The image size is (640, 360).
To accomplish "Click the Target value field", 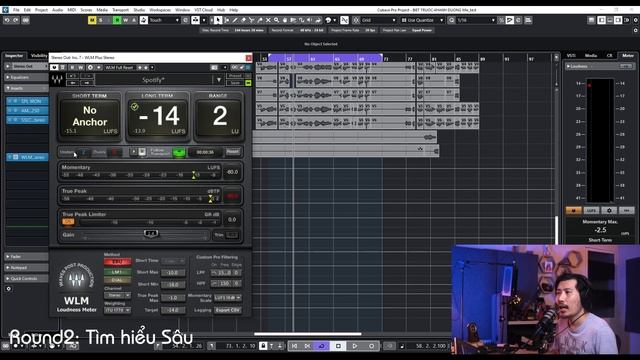I will click(173, 310).
